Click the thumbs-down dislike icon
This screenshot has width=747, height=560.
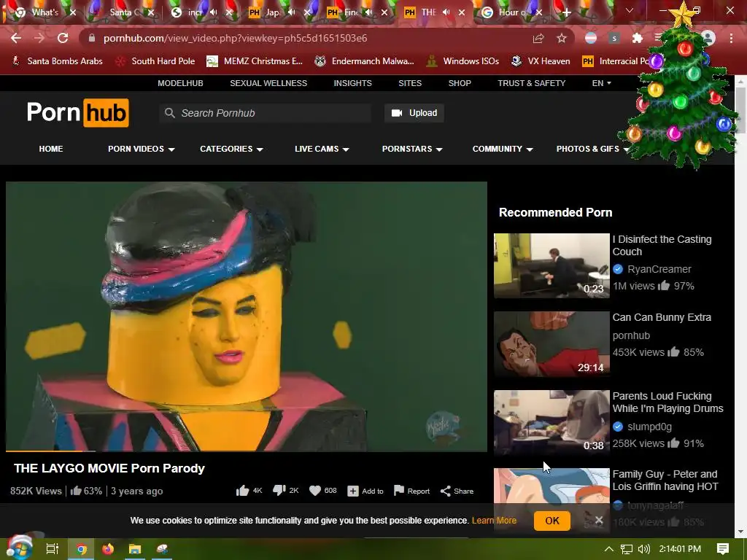point(279,491)
